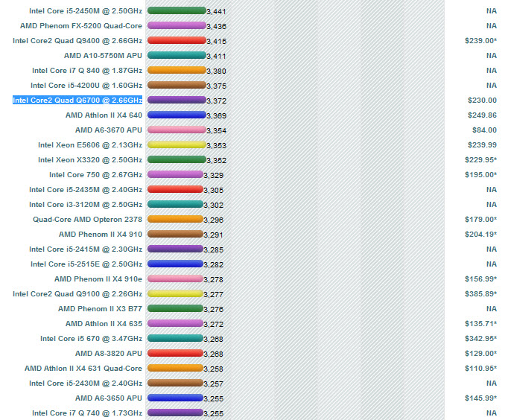Open the $239.99 Xeon E5606 price
Screen dimensions: 511x420
coord(483,145)
